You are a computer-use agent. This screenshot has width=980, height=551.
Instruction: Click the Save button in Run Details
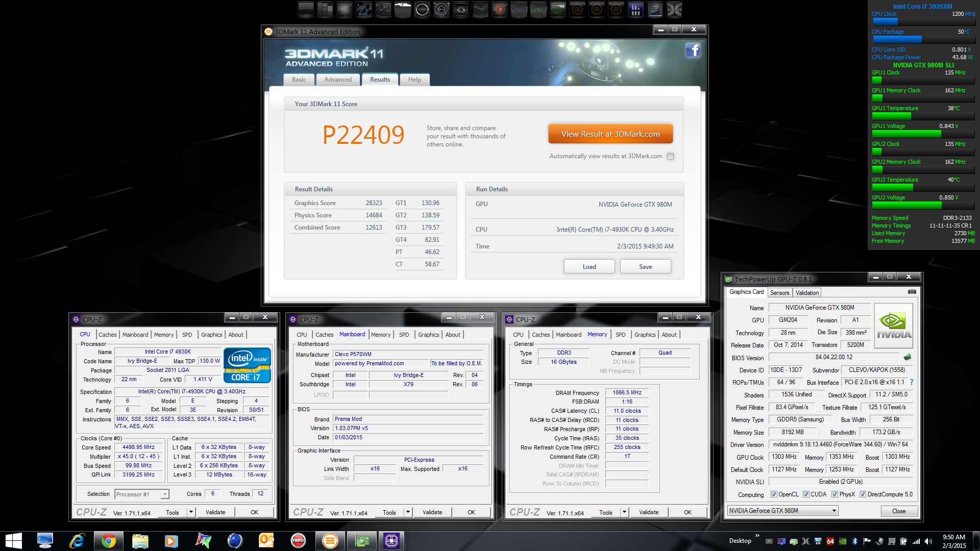pos(645,267)
